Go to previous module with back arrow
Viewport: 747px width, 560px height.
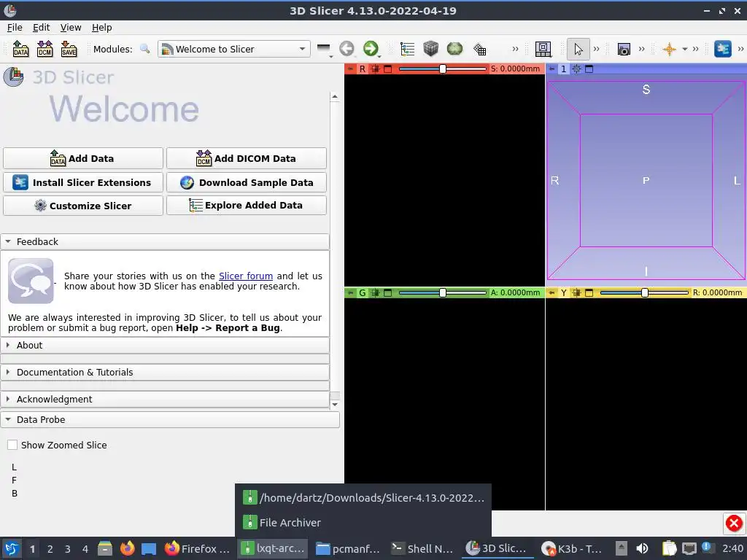point(347,49)
